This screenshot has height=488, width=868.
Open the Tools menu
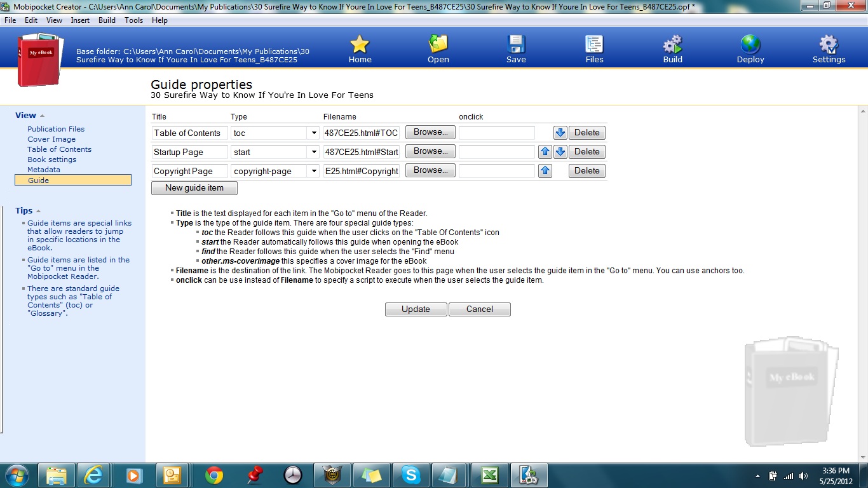point(133,20)
